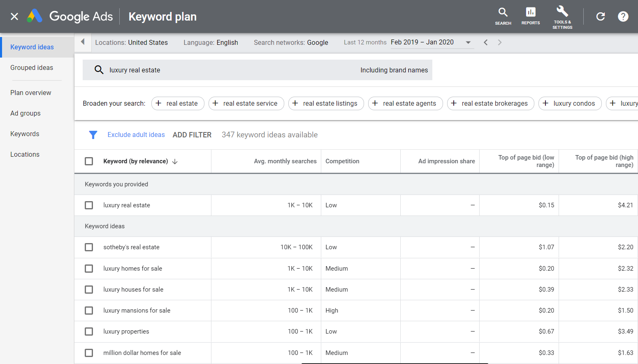Click 10K – 100K monthly searches cell
Screen dimensions: 638x364
coord(296,247)
